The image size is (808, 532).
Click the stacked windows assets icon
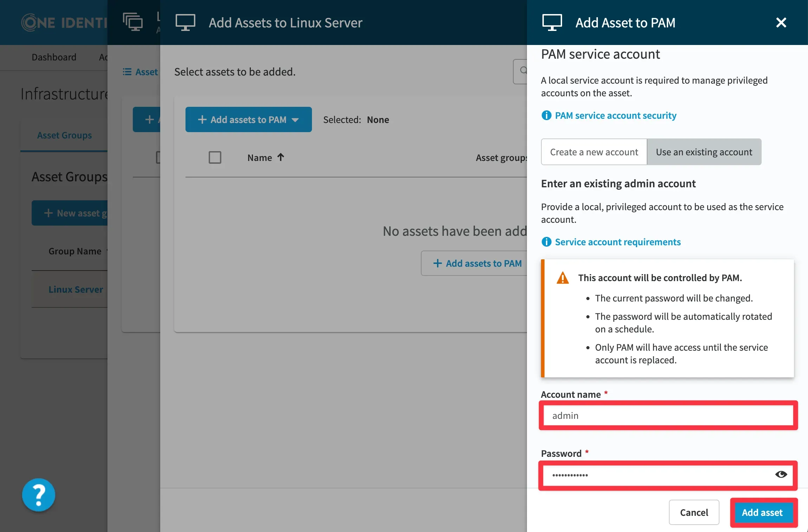point(133,22)
